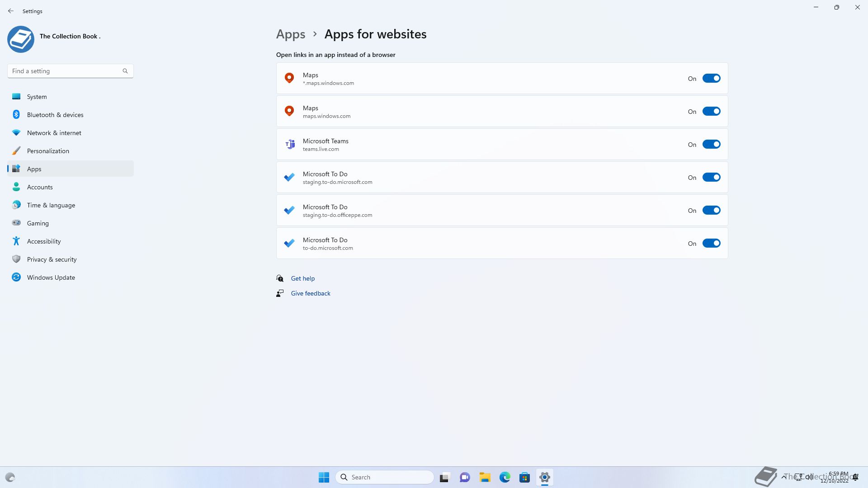Click the Microsoft Teams row title

click(325, 141)
